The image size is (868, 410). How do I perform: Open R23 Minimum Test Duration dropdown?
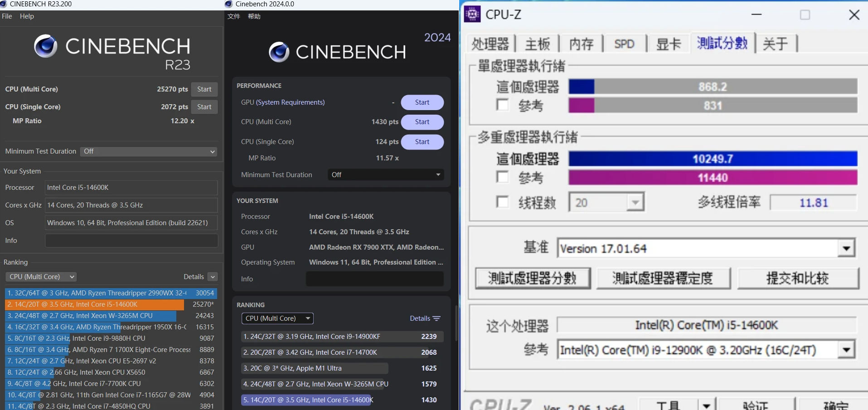click(x=149, y=151)
